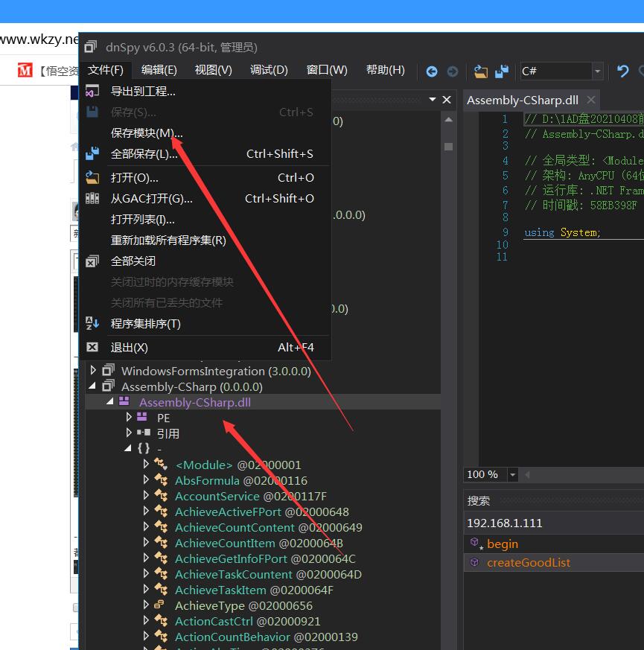The height and width of the screenshot is (650, 644).
Task: Select ActionCastCtrl class in tree
Action: click(x=248, y=622)
